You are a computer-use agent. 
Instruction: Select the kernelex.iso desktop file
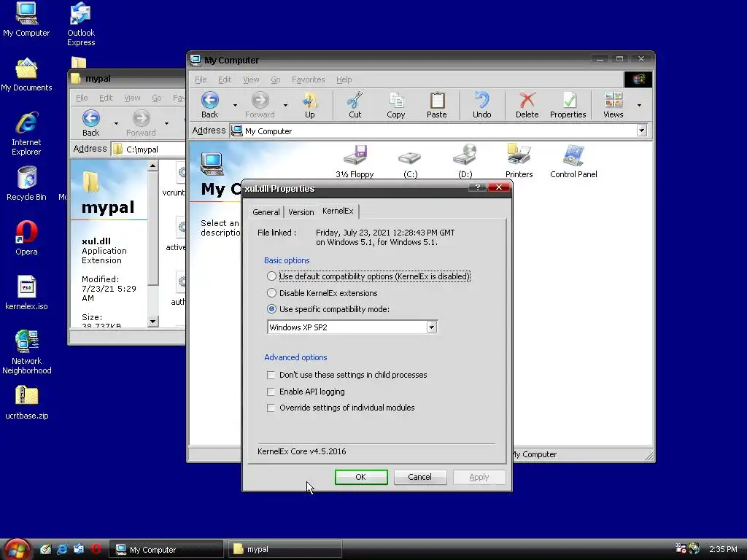click(26, 293)
